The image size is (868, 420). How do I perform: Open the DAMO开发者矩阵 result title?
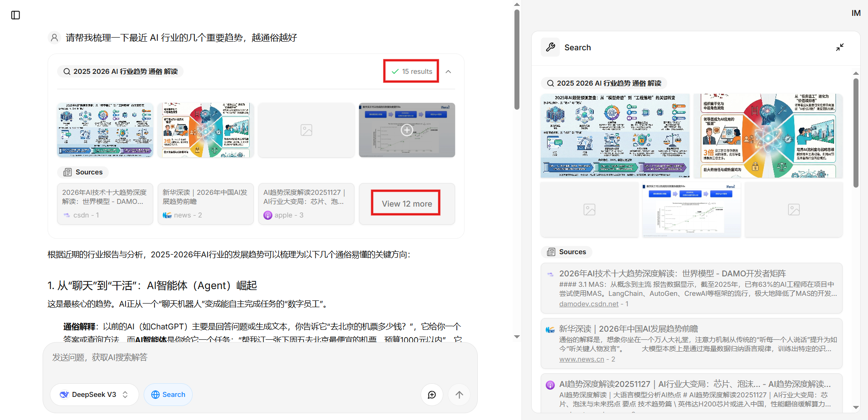coord(673,274)
